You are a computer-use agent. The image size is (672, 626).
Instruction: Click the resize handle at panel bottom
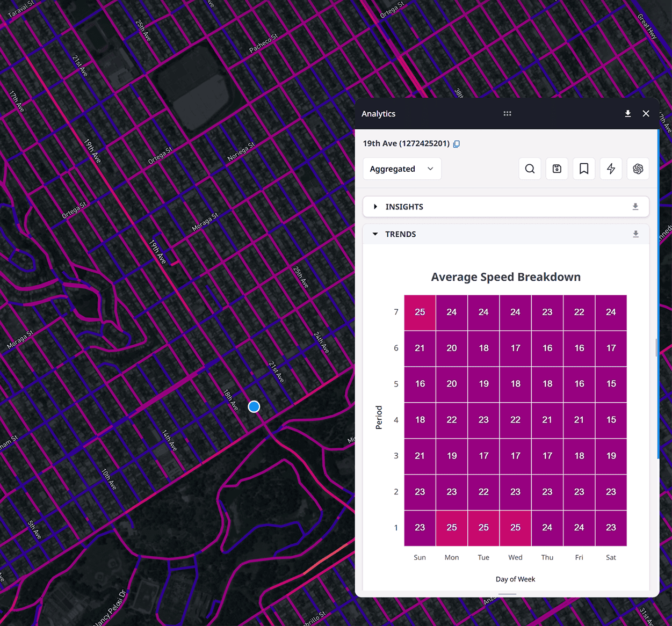pos(507,594)
